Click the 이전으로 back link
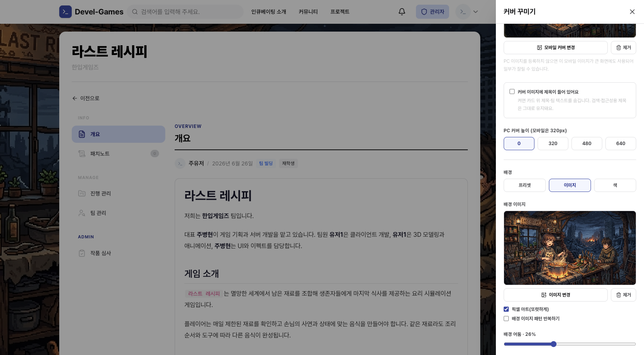The width and height of the screenshot is (644, 355). (x=86, y=98)
